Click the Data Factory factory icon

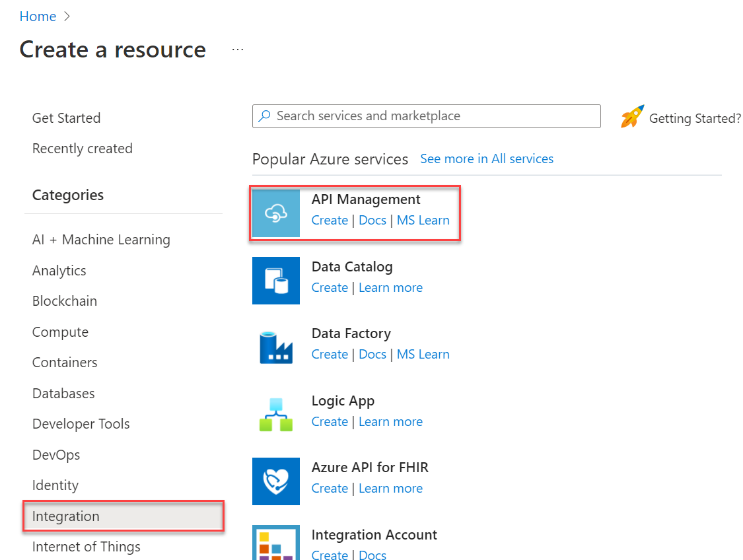click(x=275, y=346)
